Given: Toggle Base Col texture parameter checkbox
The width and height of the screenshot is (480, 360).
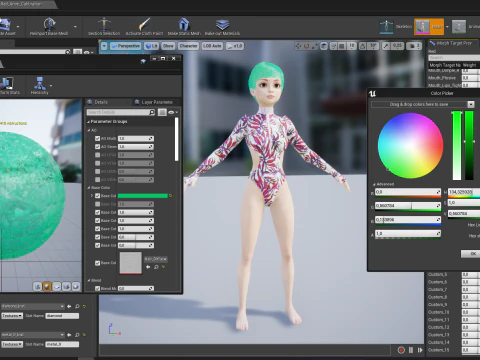Looking at the screenshot, I should tap(97, 263).
